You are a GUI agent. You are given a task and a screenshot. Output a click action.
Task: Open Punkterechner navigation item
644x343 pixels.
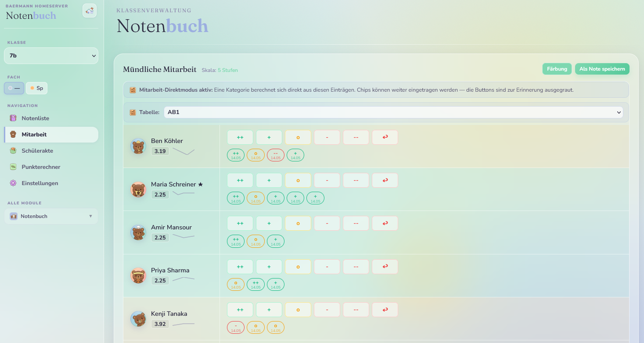[51, 167]
